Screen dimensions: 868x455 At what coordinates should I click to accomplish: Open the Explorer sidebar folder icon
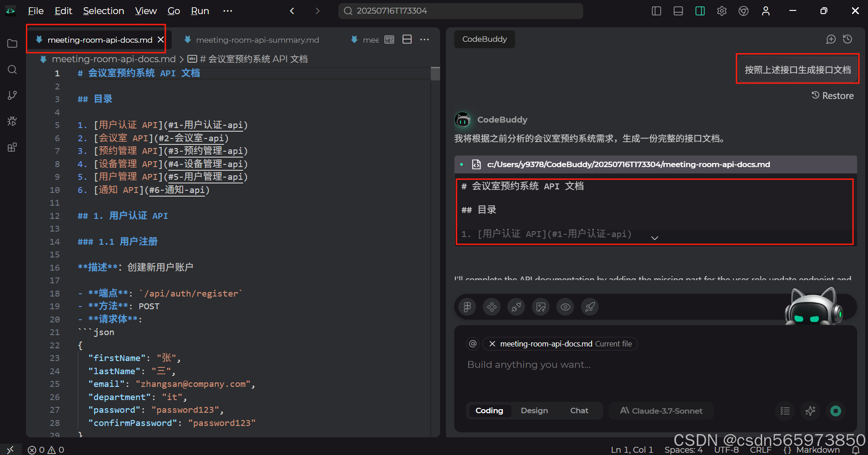pos(12,44)
